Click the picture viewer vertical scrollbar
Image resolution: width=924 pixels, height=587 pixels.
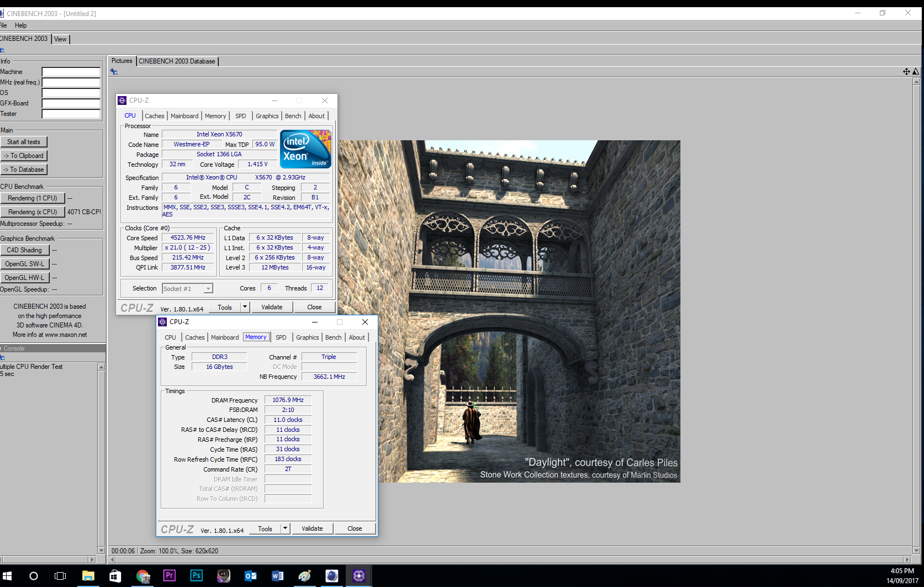916,316
